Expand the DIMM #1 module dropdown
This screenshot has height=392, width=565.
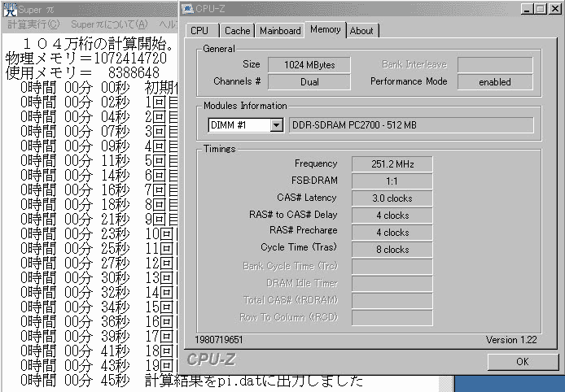276,125
